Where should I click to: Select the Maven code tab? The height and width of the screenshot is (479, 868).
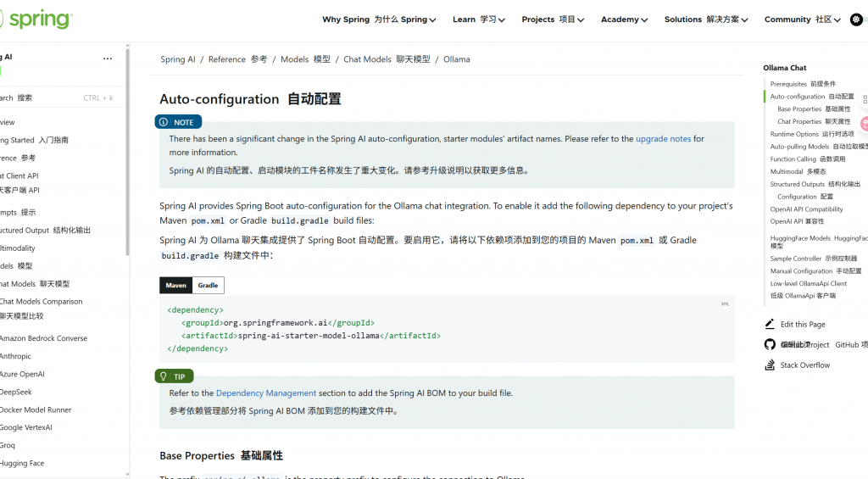175,286
